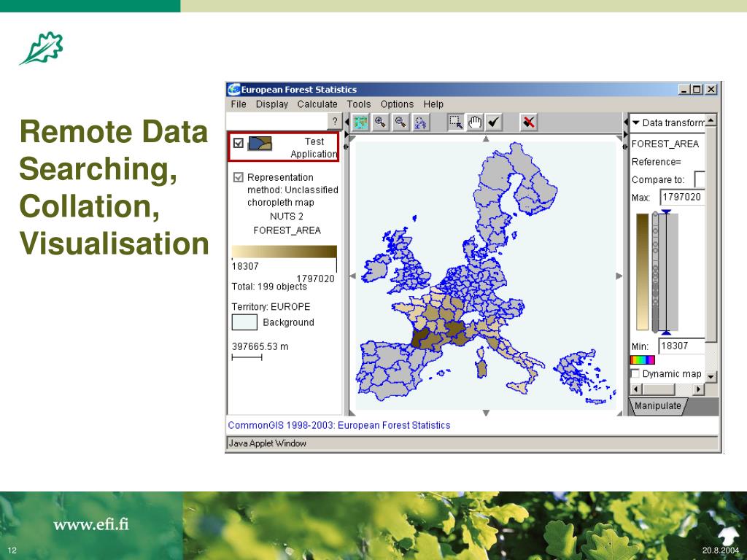Click the 'Total: 199 objects' text

pos(269,287)
